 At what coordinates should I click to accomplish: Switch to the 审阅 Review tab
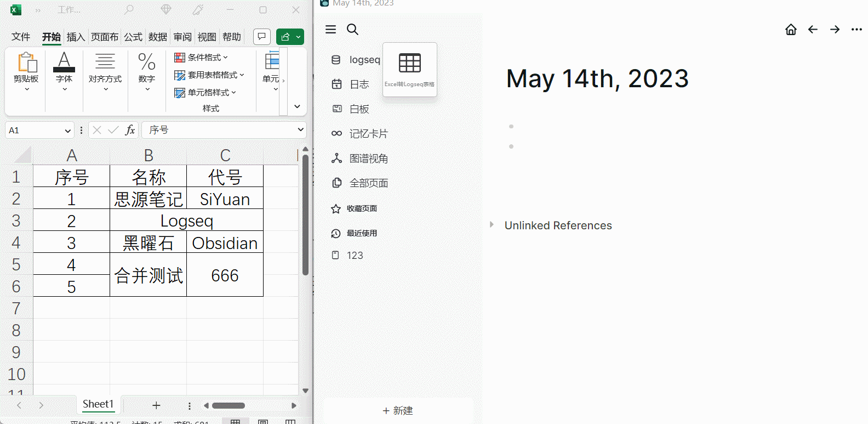pyautogui.click(x=182, y=37)
